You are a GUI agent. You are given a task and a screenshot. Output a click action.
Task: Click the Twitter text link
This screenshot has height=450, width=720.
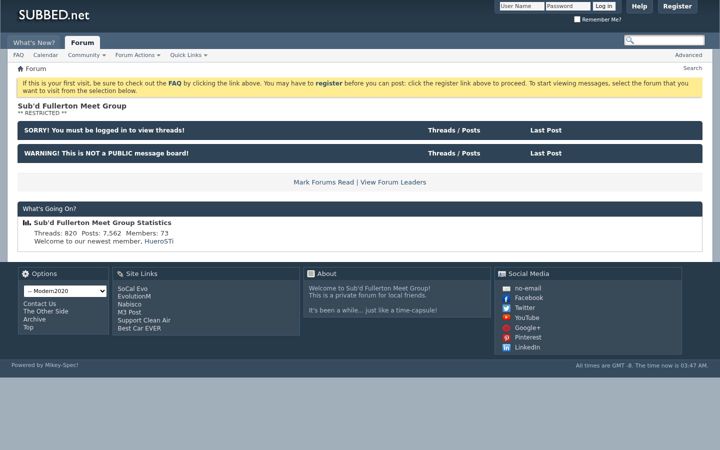pos(525,308)
